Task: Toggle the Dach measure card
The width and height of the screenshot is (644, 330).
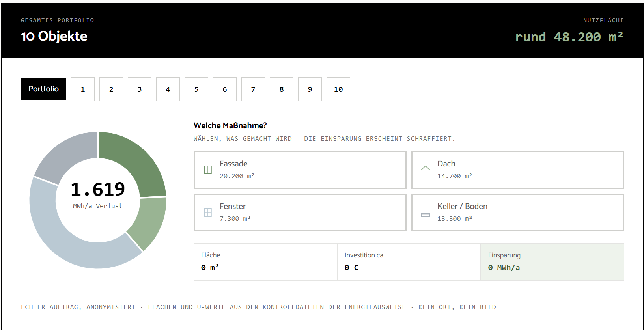Action: (x=518, y=170)
